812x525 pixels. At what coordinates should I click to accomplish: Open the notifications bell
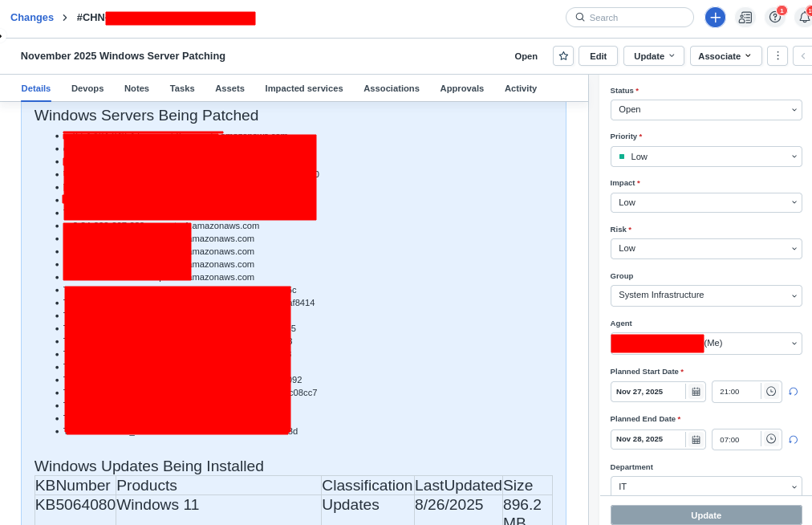805,17
